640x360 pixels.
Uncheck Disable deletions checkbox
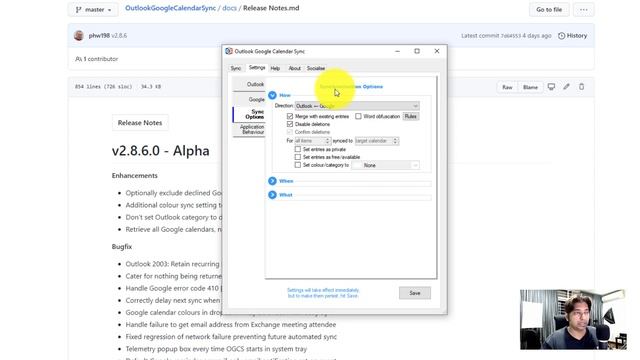pos(290,124)
